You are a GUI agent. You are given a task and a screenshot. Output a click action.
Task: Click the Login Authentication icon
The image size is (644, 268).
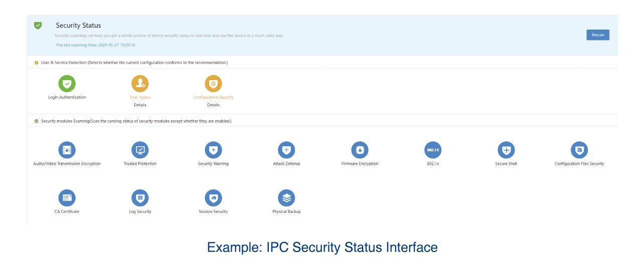point(67,84)
